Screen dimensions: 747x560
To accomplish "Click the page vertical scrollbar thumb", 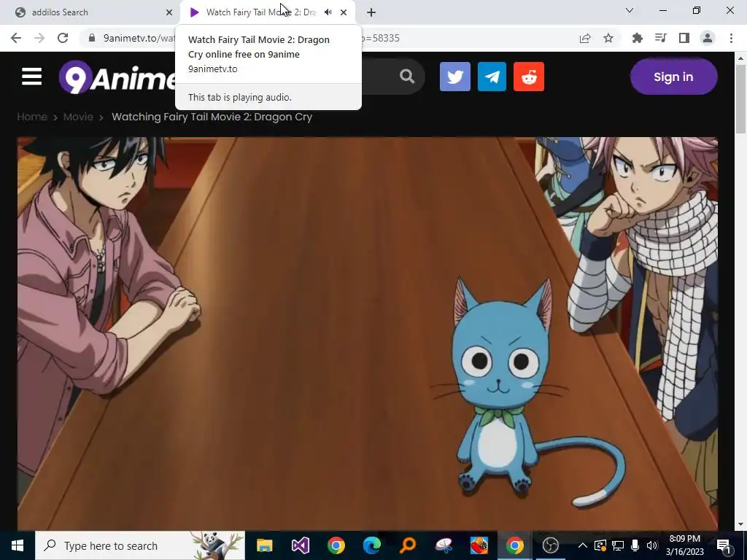I will (x=740, y=100).
